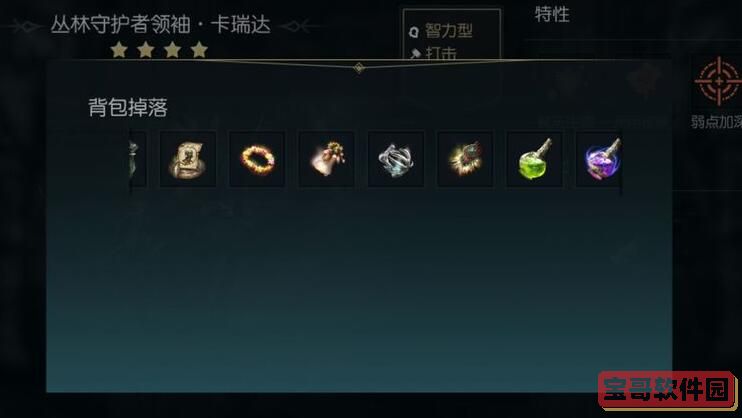Click the fourth gold star rating
Viewport: 742px width, 418px height.
[199, 49]
